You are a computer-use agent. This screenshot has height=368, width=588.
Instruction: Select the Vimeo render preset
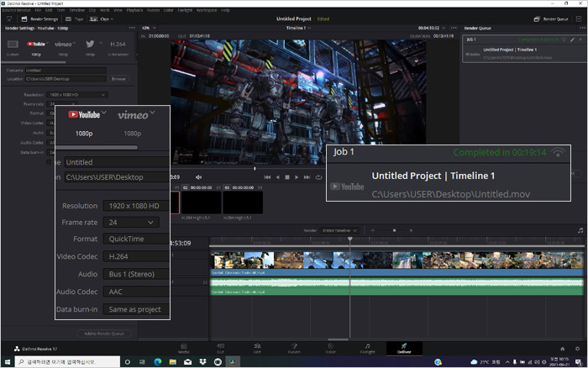click(63, 48)
